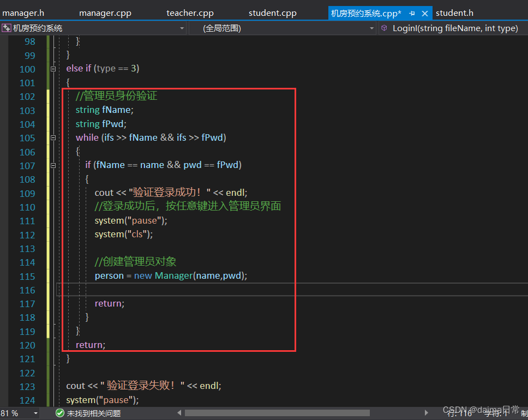
Task: Click the horizontal scrollbar thumb
Action: (277, 413)
